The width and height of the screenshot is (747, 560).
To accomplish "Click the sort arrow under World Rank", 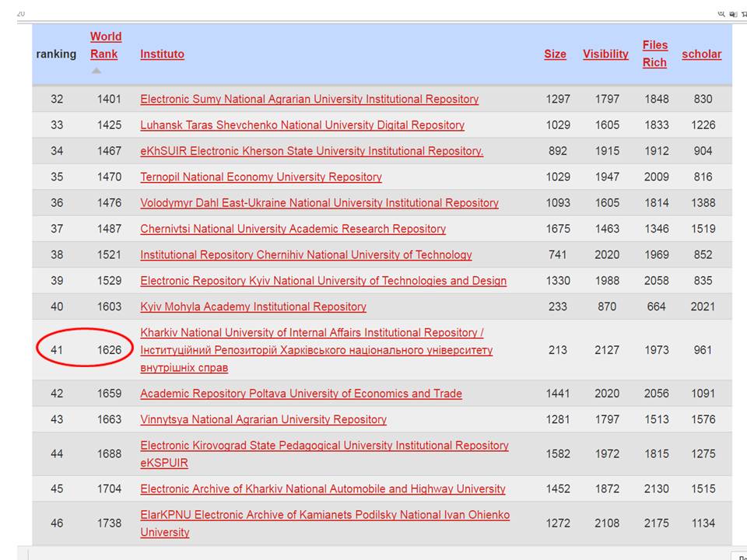I will pyautogui.click(x=96, y=71).
